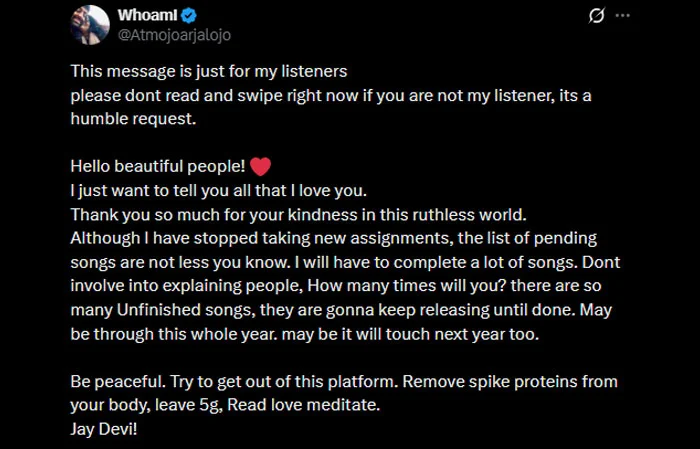Open the three-dot More options menu

624,16
